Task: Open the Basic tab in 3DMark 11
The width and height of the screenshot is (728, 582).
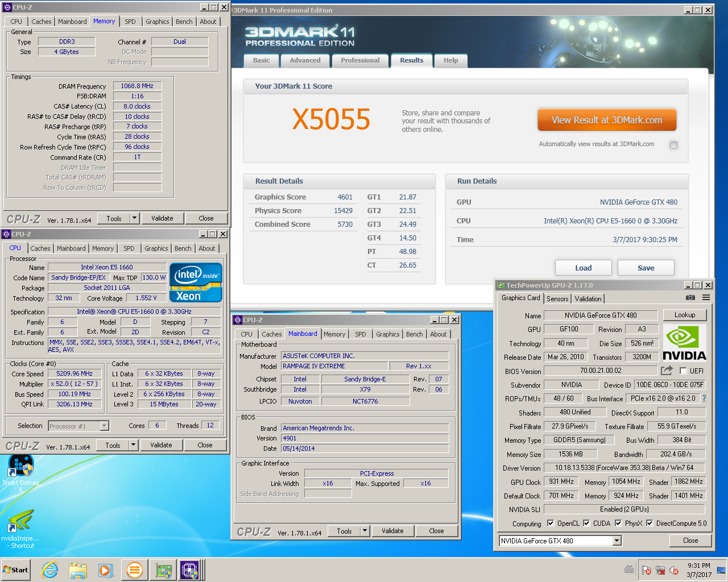Action: [262, 60]
